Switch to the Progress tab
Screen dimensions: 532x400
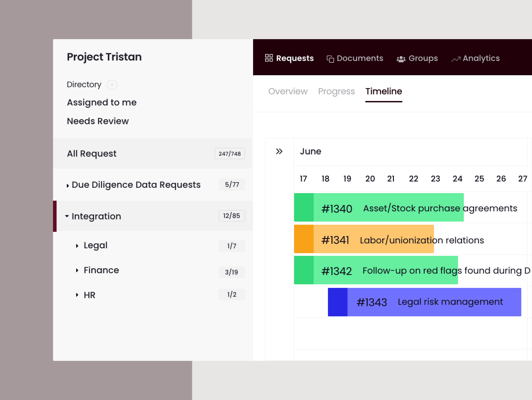coord(336,91)
